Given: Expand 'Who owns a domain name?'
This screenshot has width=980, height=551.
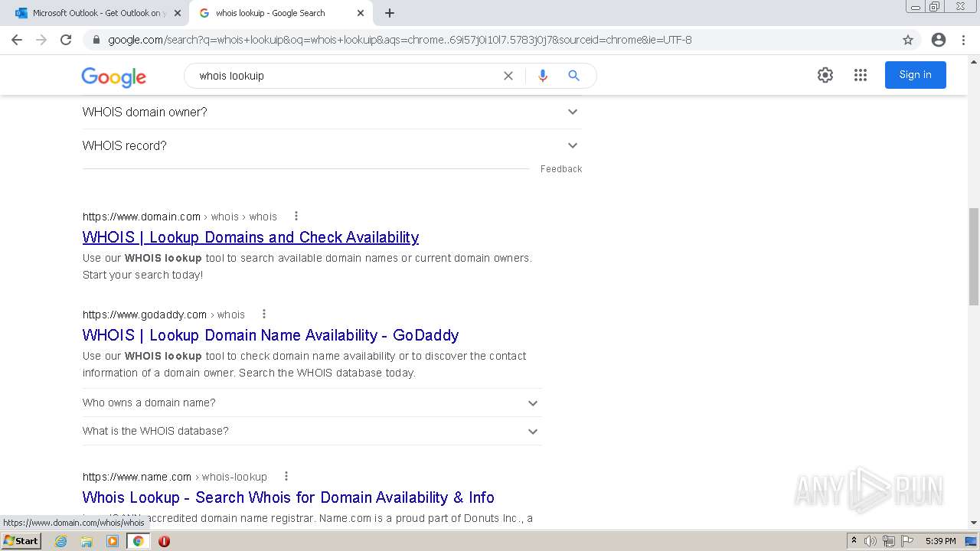Looking at the screenshot, I should [312, 403].
